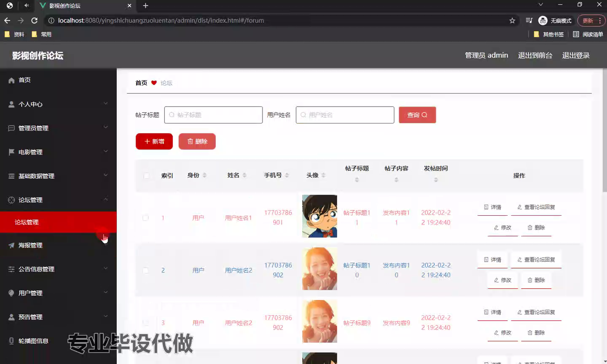607x364 pixels.
Task: Mute the tab via speaker icon
Action: click(27, 5)
